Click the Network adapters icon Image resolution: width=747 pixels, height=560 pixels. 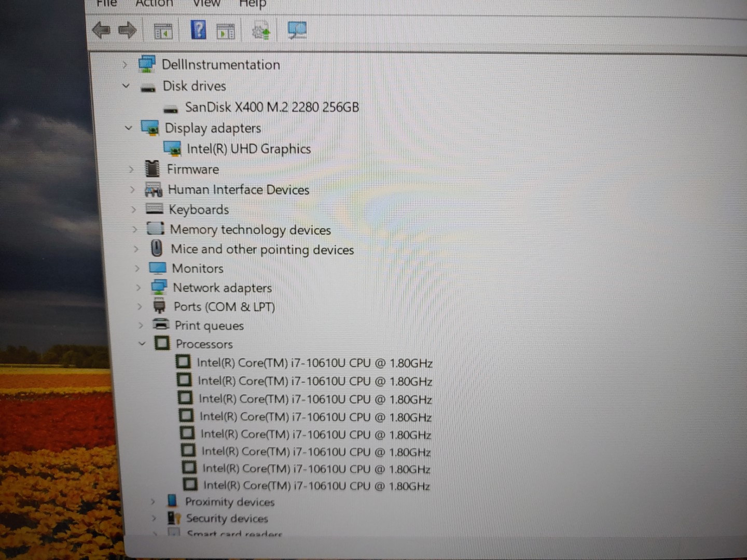click(x=159, y=287)
